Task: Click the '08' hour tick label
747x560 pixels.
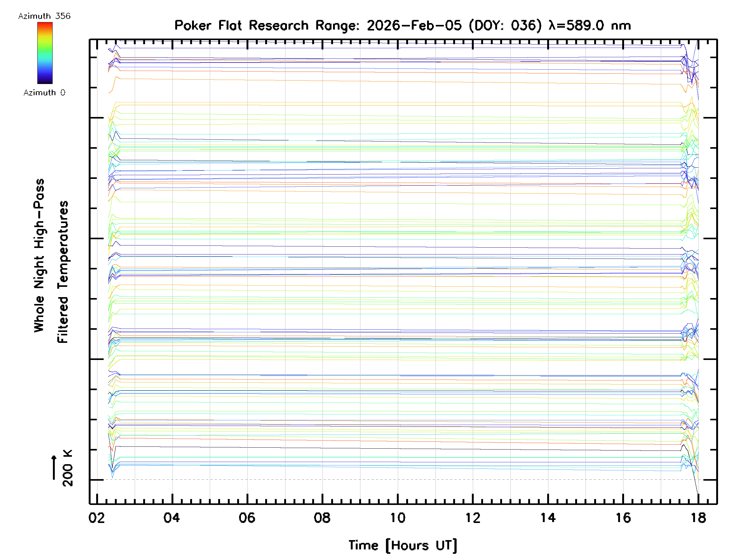Action: pyautogui.click(x=322, y=518)
